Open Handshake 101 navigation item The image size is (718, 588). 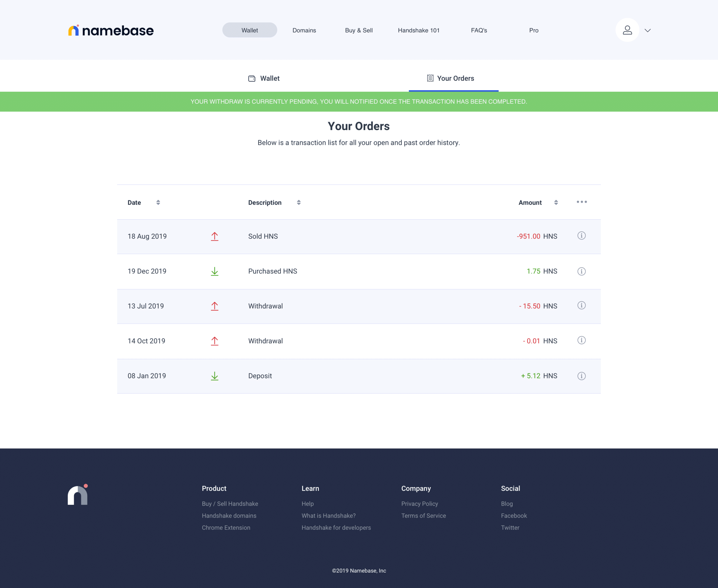coord(419,31)
